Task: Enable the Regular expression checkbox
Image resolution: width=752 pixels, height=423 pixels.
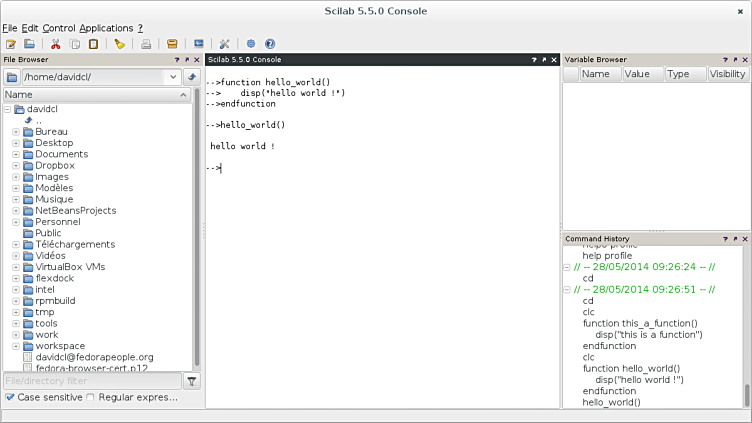Action: coord(91,397)
